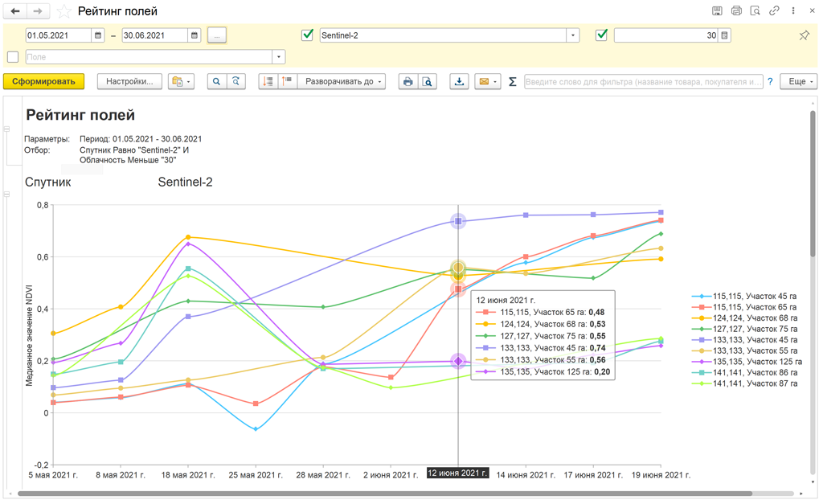Uncheck the Sentinel-2 satellite filter checkbox
Screen dimensions: 823x504
click(307, 35)
